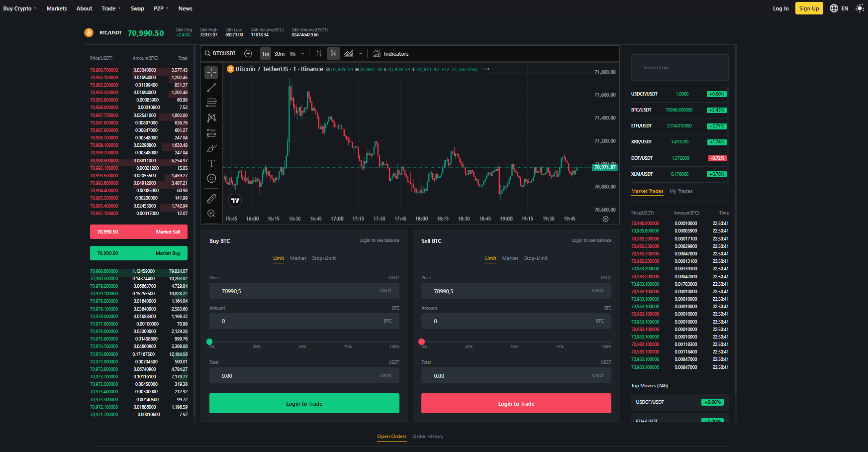Click the yellow Sign Up button
The height and width of the screenshot is (452, 868).
[x=809, y=8]
